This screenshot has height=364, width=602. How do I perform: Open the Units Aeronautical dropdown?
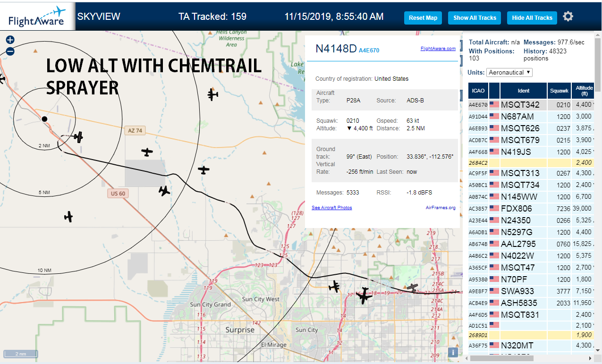click(x=509, y=72)
